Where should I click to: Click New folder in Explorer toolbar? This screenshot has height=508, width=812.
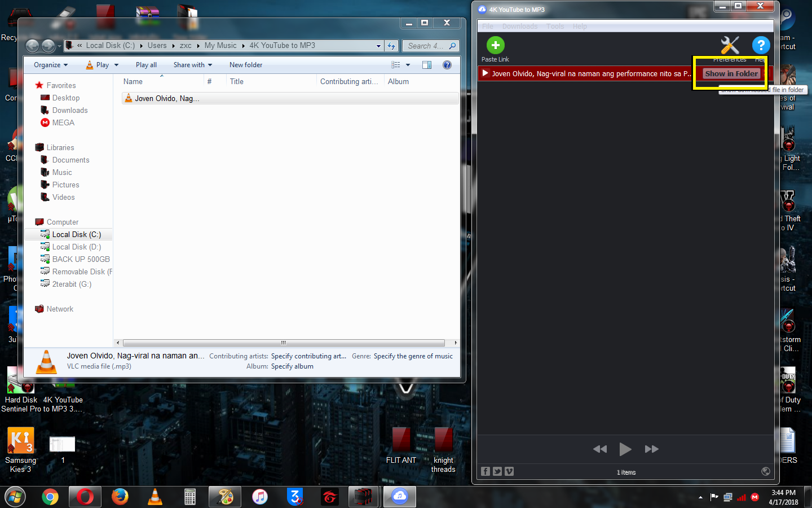tap(246, 65)
